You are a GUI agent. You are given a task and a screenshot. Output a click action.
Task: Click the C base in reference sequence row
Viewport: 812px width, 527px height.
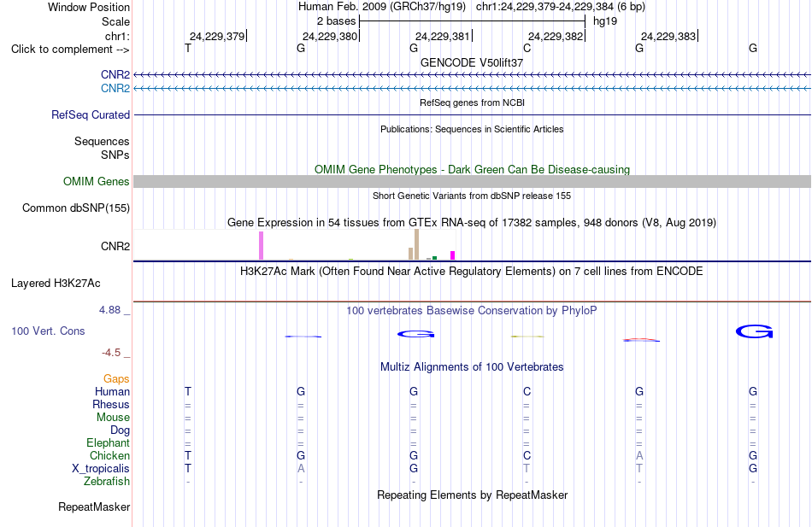(527, 48)
